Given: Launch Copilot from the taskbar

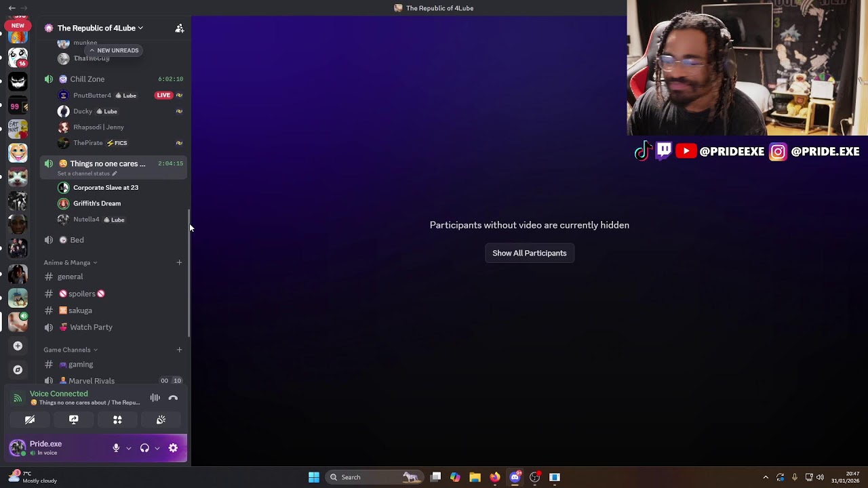Looking at the screenshot, I should pyautogui.click(x=455, y=477).
